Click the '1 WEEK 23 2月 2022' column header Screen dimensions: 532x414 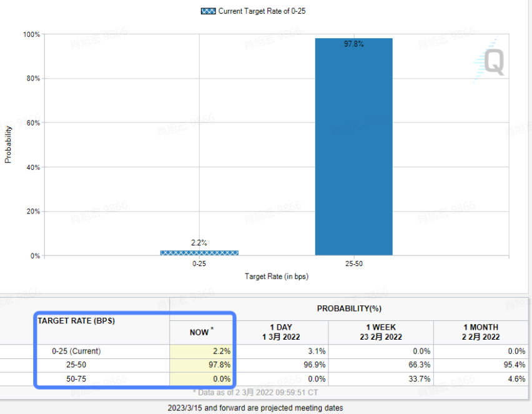click(381, 332)
